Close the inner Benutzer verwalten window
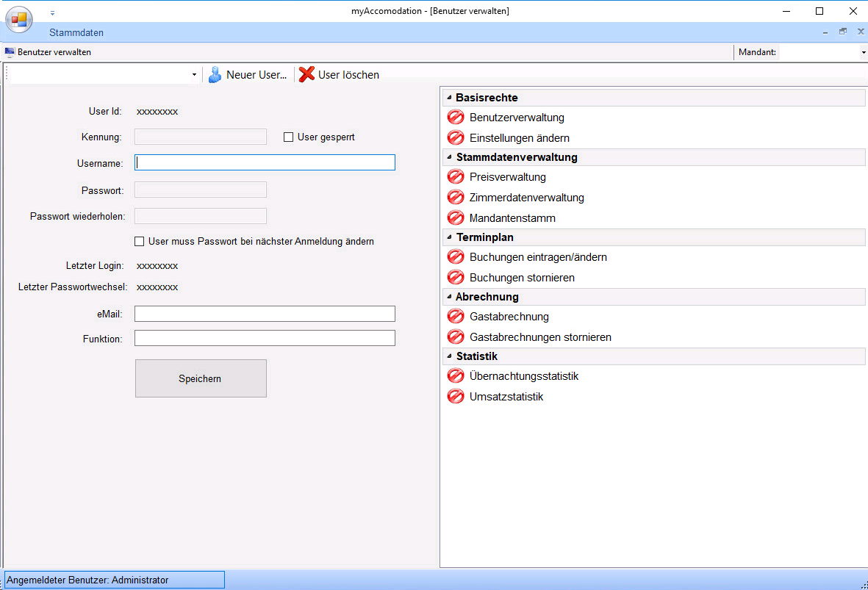This screenshot has width=868, height=590. coord(861,32)
